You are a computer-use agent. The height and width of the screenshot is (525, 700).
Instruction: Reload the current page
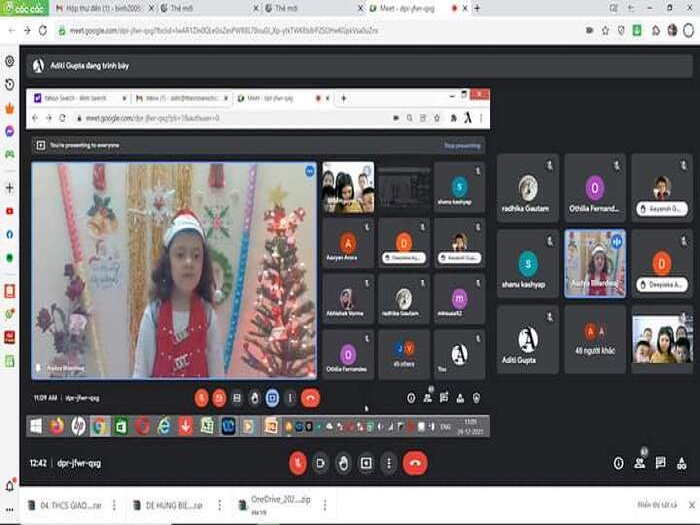43,30
